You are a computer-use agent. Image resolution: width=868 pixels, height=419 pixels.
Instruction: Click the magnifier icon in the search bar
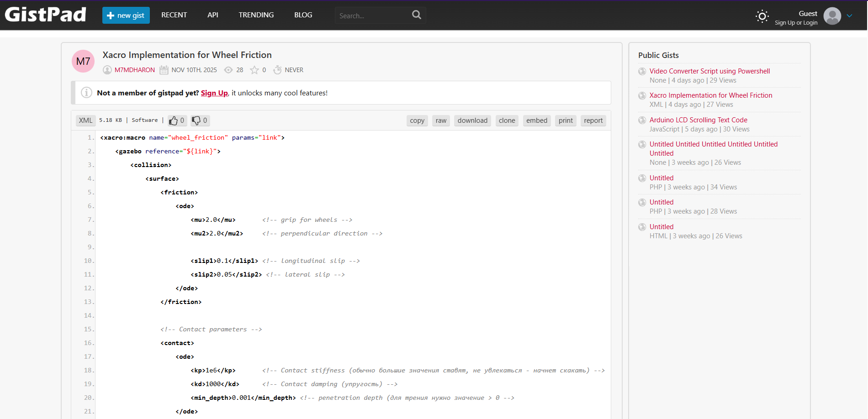tap(416, 15)
